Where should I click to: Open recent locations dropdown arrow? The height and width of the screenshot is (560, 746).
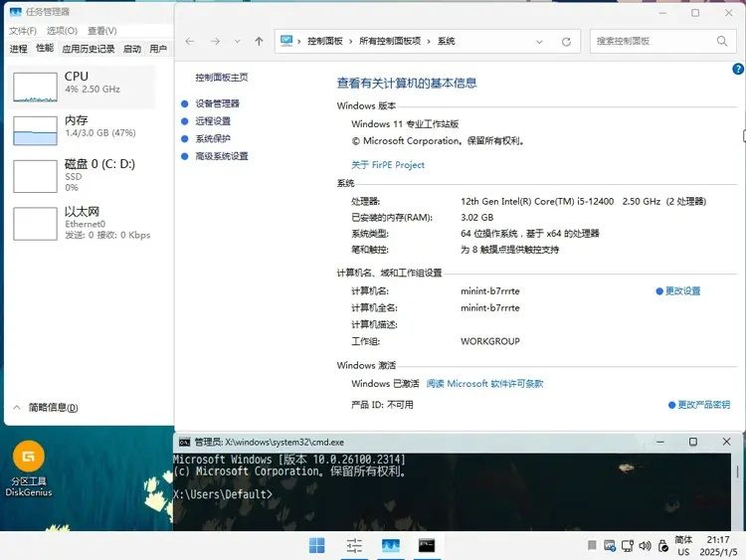tap(238, 42)
